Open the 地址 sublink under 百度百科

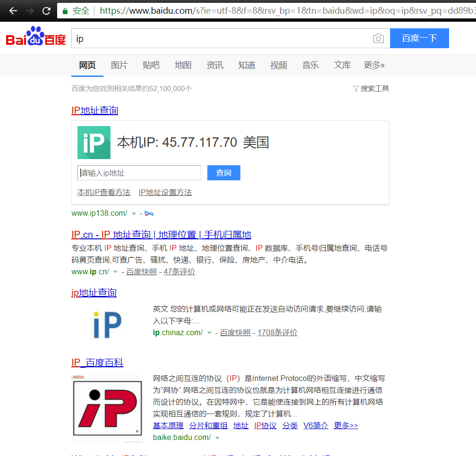click(241, 426)
